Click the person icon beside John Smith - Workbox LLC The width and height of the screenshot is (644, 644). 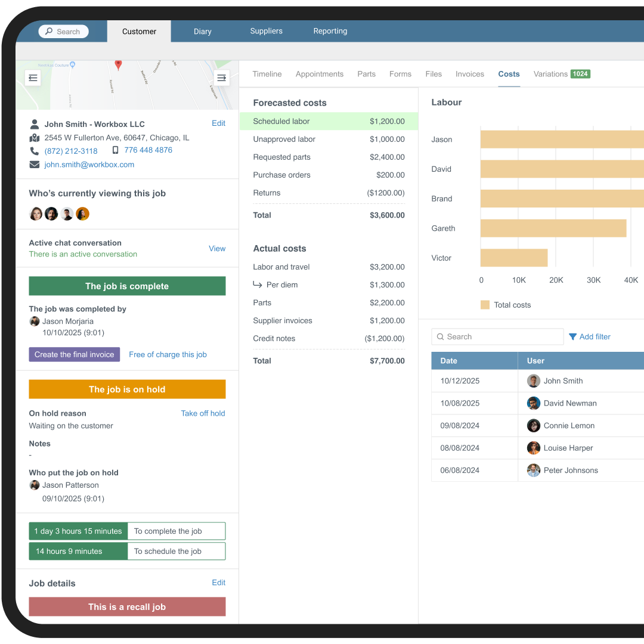click(x=34, y=124)
